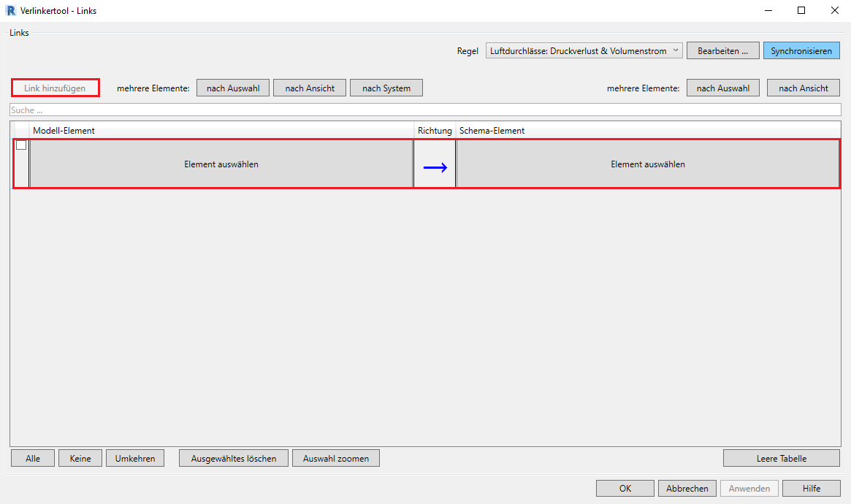
Task: Click nach Ansicht below the Synchronisieren button
Action: pos(803,88)
